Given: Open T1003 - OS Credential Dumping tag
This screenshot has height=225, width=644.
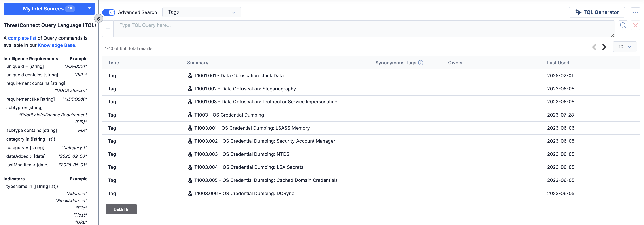Looking at the screenshot, I should pos(229,115).
